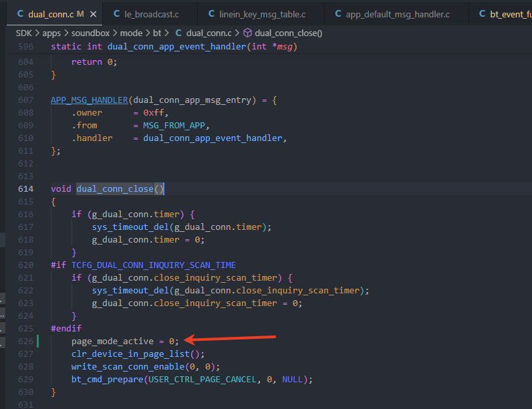Image resolution: width=532 pixels, height=409 pixels.
Task: Select apps in the breadcrumb
Action: [x=51, y=33]
